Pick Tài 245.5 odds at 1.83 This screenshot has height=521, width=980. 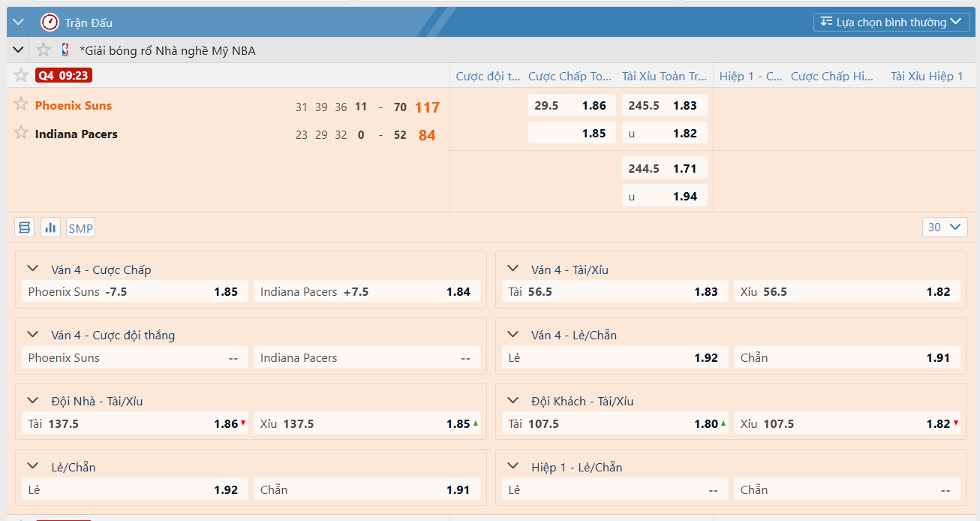(x=664, y=106)
